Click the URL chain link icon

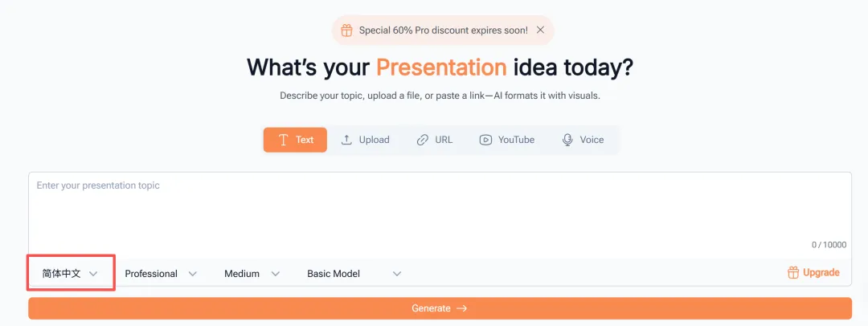click(423, 140)
